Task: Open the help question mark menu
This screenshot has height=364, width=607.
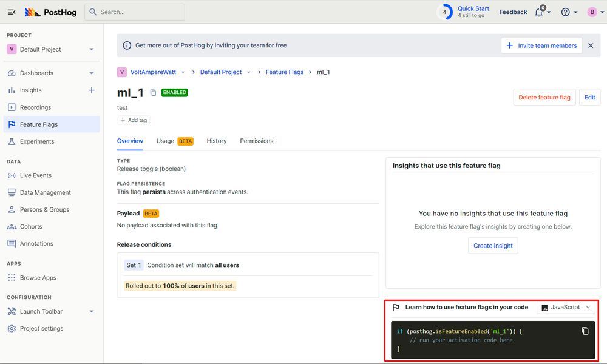Action: [x=566, y=12]
